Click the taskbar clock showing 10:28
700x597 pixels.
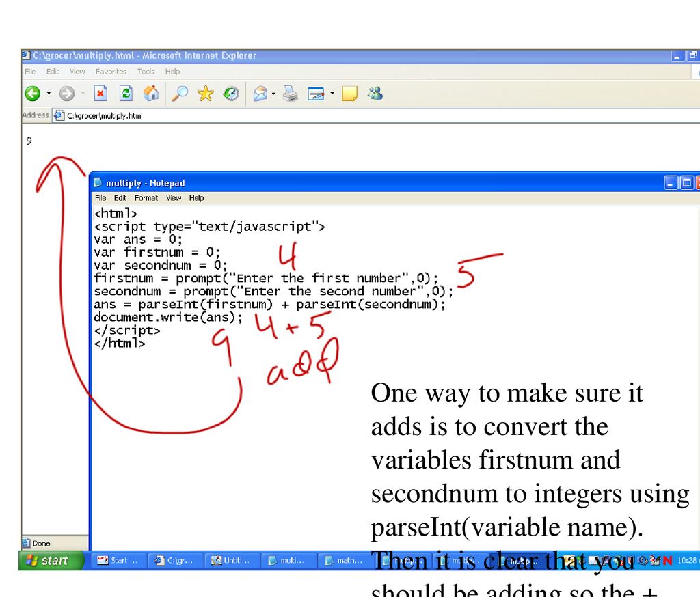[x=688, y=560]
